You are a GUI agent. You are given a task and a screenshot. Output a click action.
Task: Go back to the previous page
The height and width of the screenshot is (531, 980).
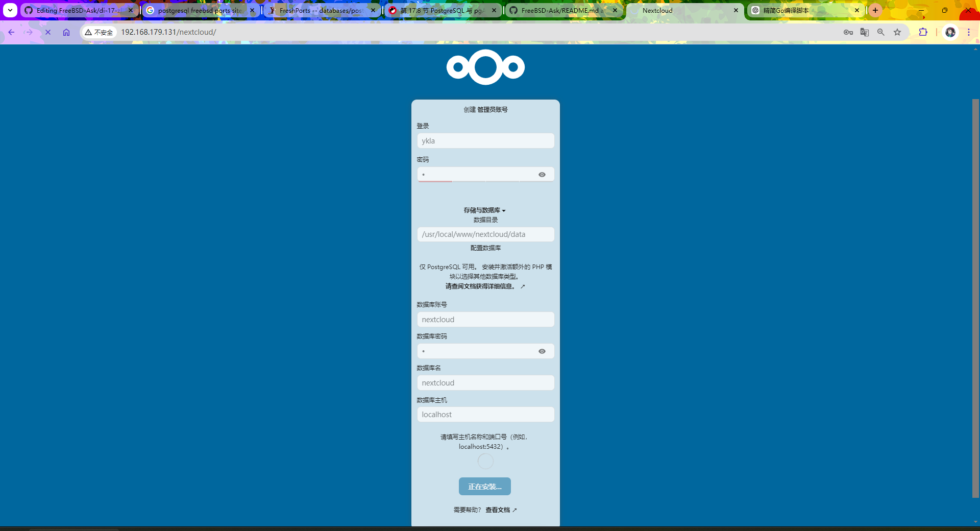[11, 32]
